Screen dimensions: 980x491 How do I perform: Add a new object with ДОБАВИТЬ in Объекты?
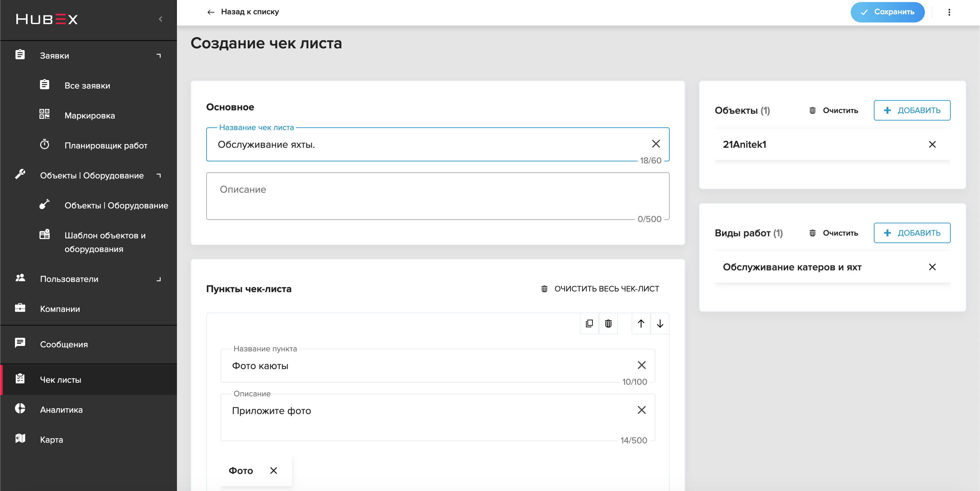(x=912, y=110)
